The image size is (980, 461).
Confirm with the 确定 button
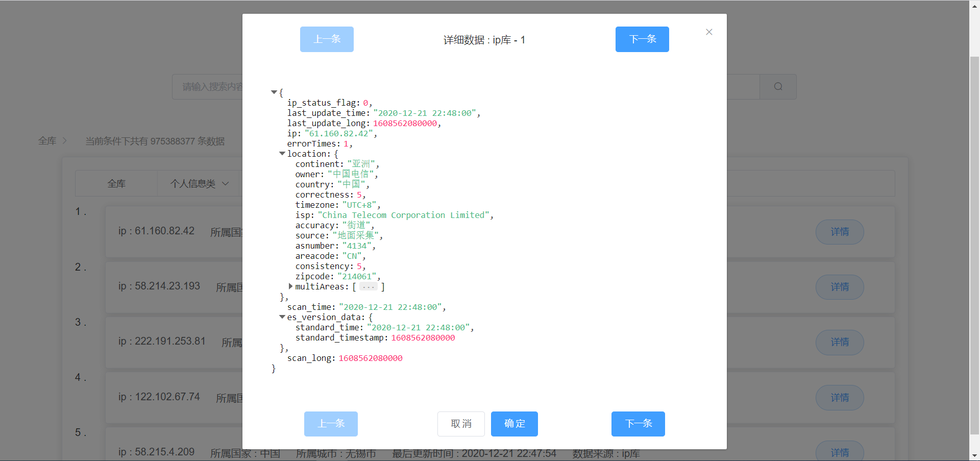(514, 424)
